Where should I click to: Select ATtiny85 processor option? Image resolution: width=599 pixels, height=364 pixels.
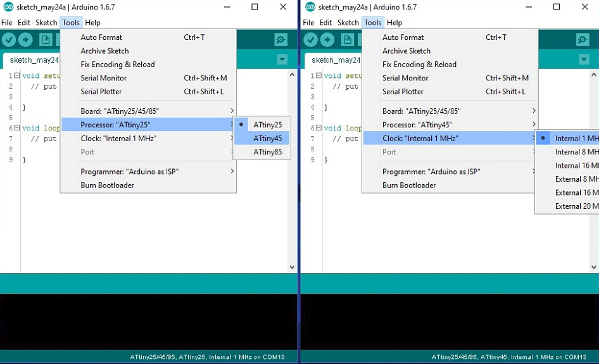click(x=262, y=152)
